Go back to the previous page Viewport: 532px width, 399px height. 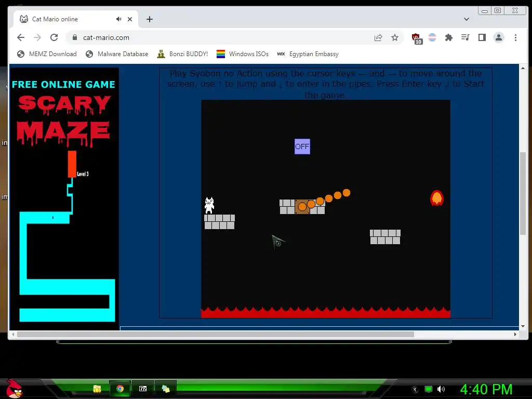click(21, 37)
